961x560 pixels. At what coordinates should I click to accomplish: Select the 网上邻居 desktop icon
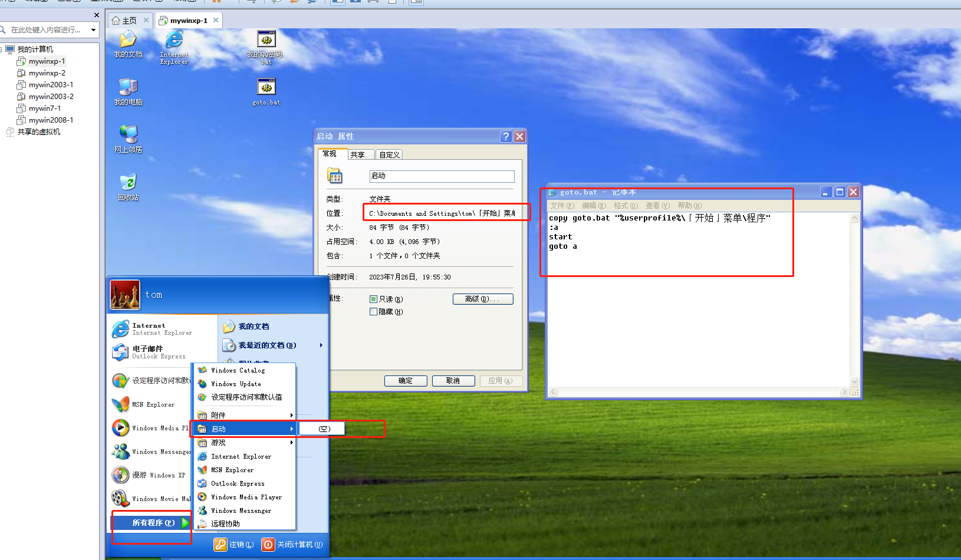(128, 140)
